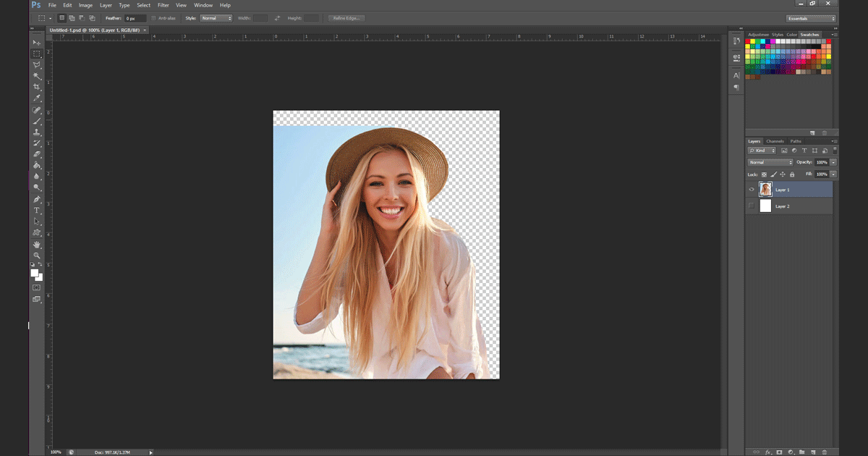
Task: Switch to the Paths tab
Action: pyautogui.click(x=796, y=141)
